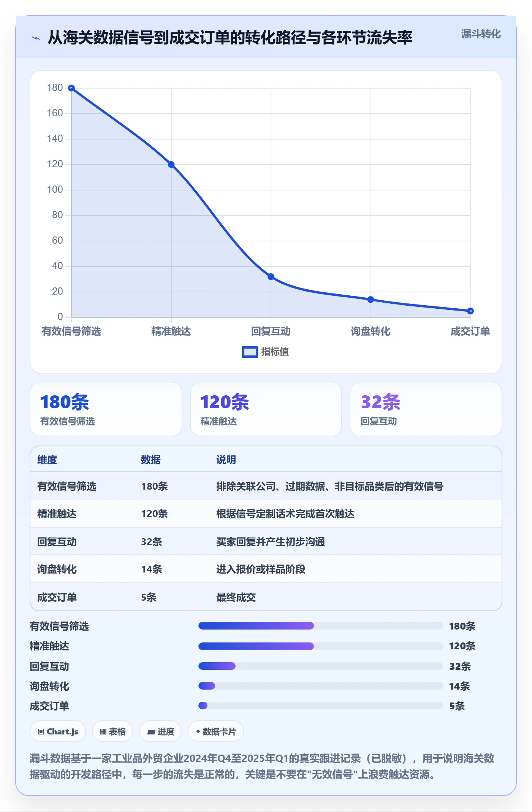Click the 数据 table column header
The height and width of the screenshot is (812, 532).
[151, 460]
